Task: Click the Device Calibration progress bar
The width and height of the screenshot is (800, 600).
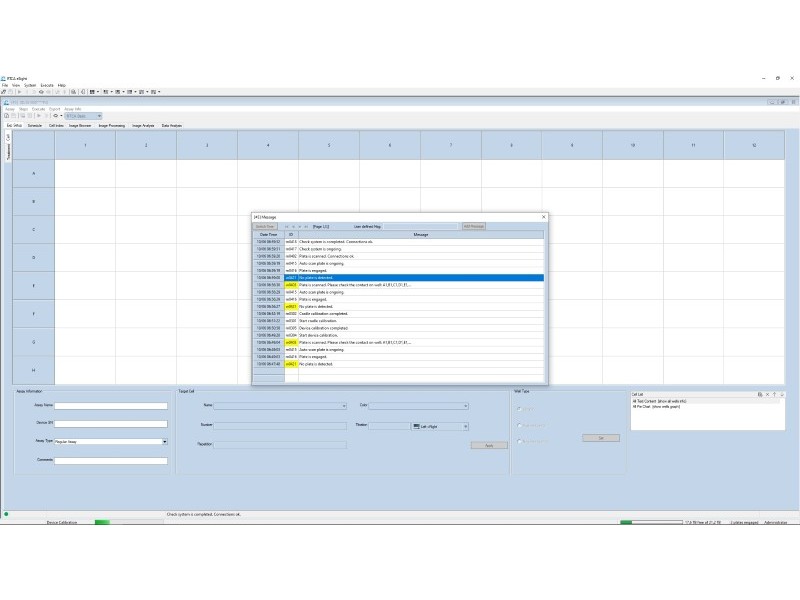Action: click(129, 522)
